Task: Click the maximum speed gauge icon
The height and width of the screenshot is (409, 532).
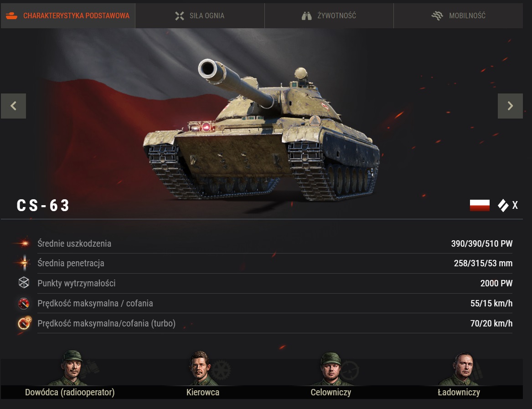Action: (24, 303)
